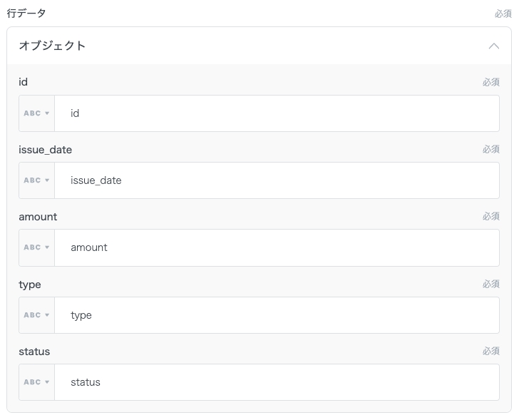Open the ABC type dropdown for id

click(37, 113)
